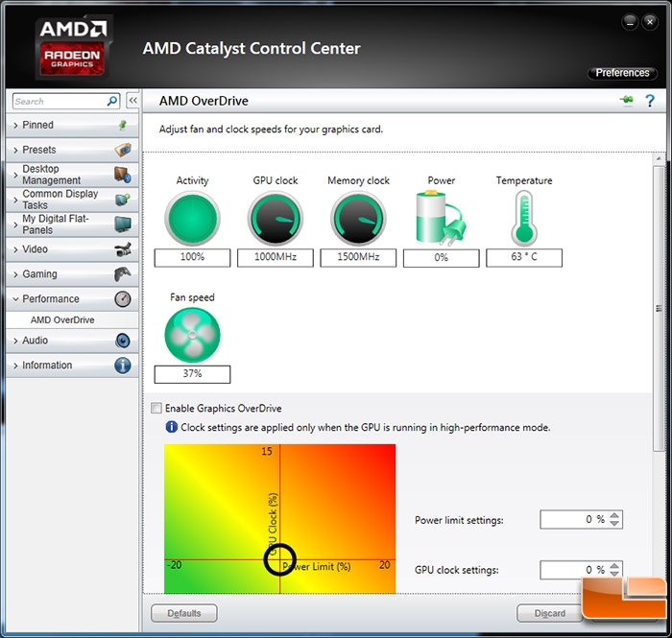
Task: Click the My Digital Flat-Panels monitor icon
Action: [123, 224]
